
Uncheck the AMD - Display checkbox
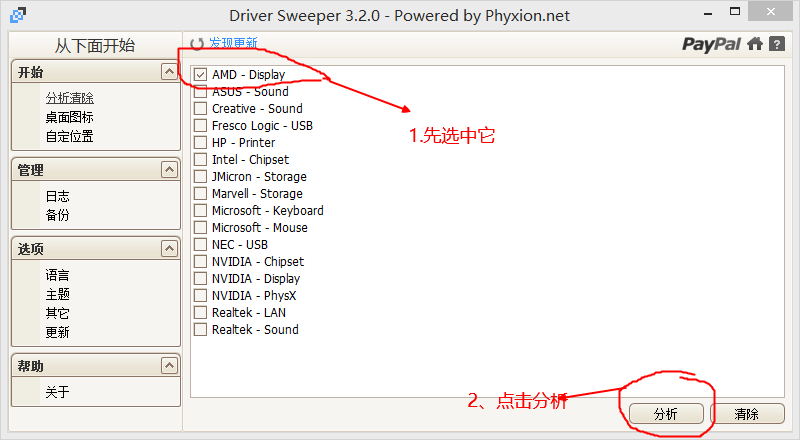coord(201,75)
